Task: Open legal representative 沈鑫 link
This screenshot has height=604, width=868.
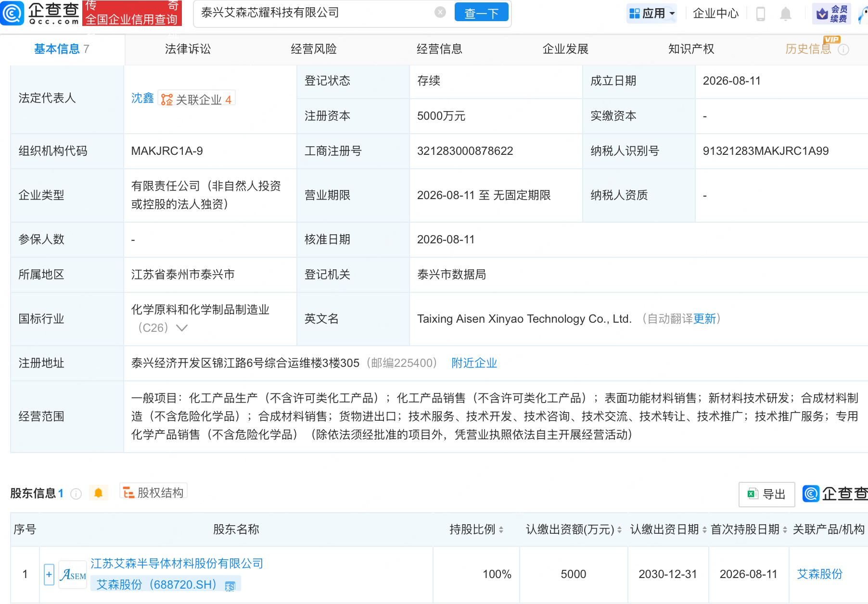Action: (x=142, y=99)
